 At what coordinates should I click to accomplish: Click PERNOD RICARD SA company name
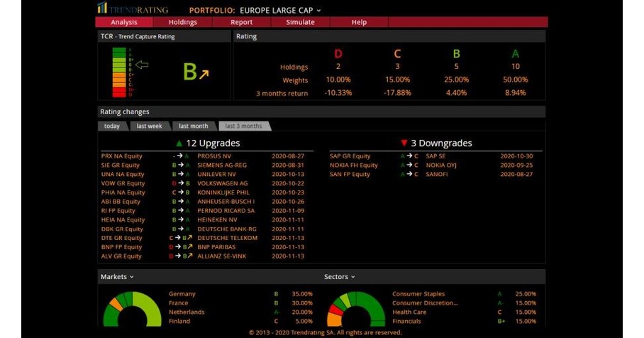[226, 211]
